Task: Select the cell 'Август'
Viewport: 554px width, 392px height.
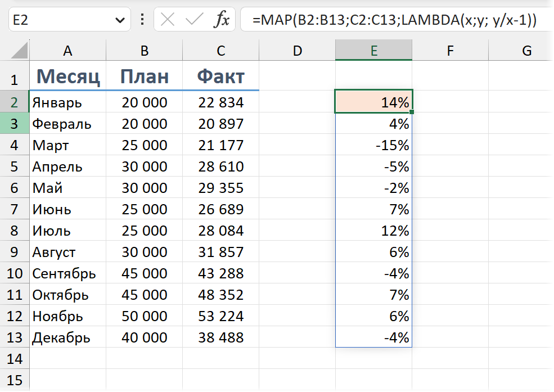Action: click(x=68, y=252)
